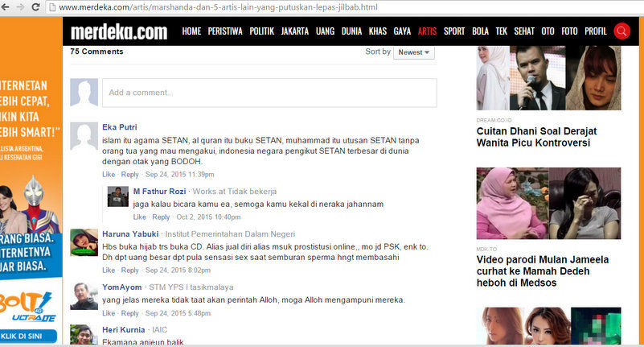The height and width of the screenshot is (347, 644).
Task: Reload the page with refresh icon
Action: pos(35,7)
